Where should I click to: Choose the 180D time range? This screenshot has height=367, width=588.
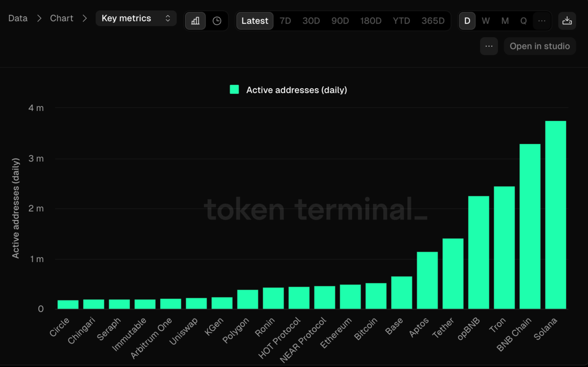pyautogui.click(x=371, y=21)
